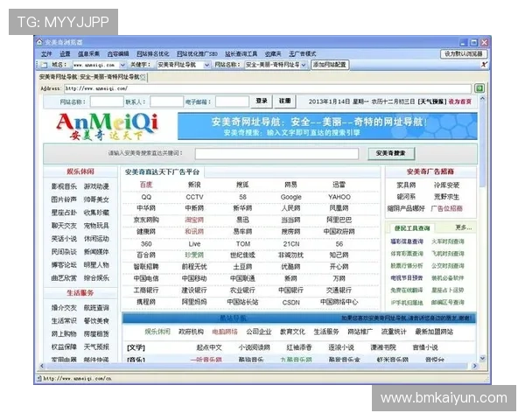525x420 pixels.
Task: Open the 火车时刻查询 tool link
Action: coord(448,241)
